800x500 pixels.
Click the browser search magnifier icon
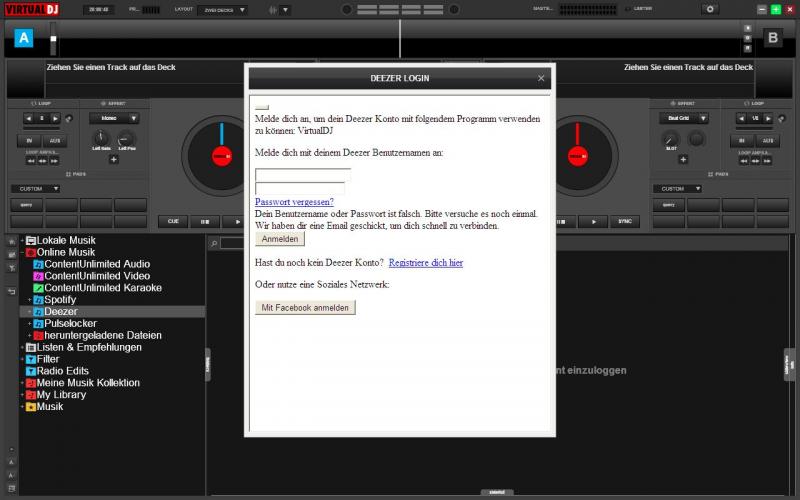point(214,244)
